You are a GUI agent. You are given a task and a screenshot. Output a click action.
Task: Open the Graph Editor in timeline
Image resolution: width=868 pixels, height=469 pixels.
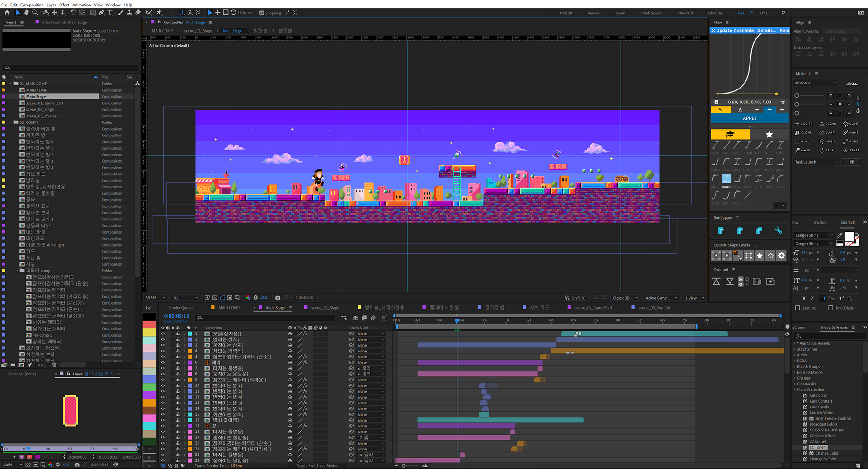(385, 318)
